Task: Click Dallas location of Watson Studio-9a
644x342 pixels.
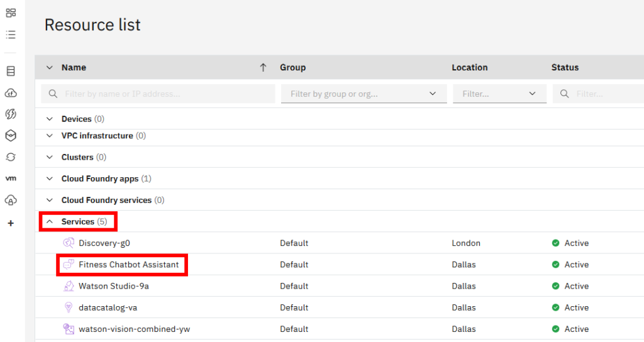Action: 464,286
